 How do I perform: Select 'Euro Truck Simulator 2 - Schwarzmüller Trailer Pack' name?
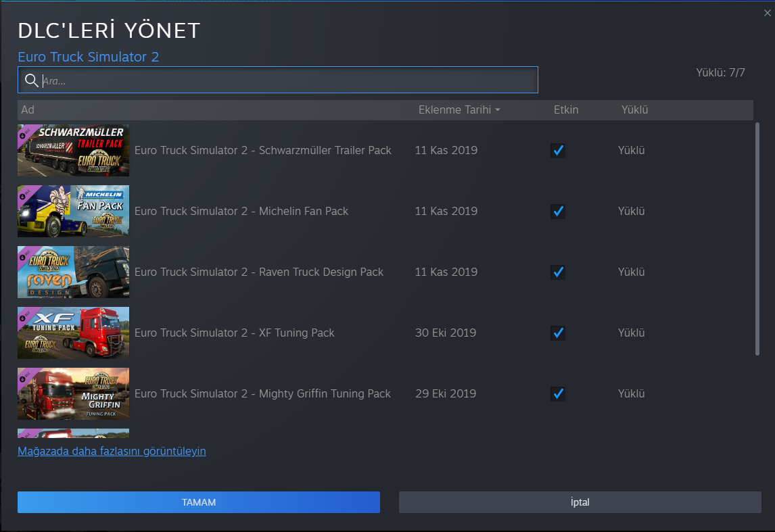(263, 150)
